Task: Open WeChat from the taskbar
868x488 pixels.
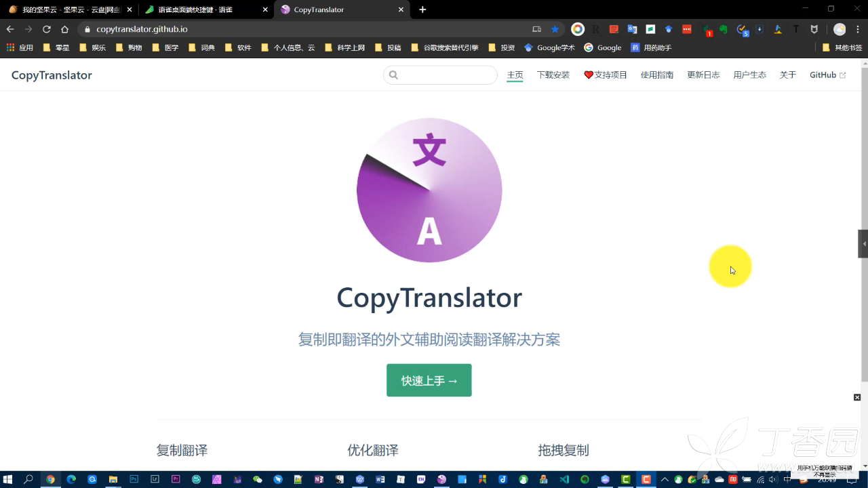Action: tap(258, 479)
